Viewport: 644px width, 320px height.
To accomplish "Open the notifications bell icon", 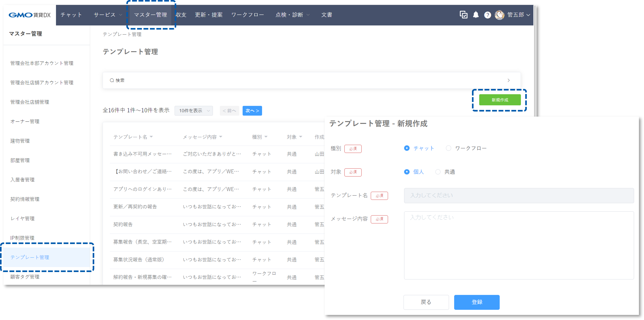I will coord(476,15).
